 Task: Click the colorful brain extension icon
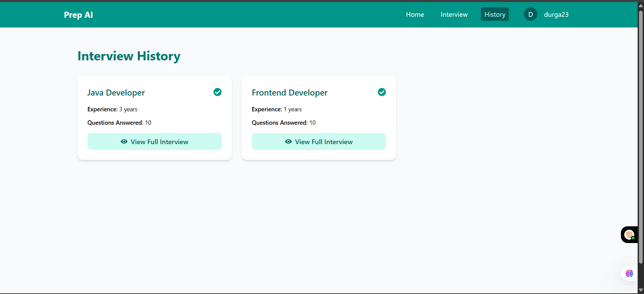click(629, 274)
